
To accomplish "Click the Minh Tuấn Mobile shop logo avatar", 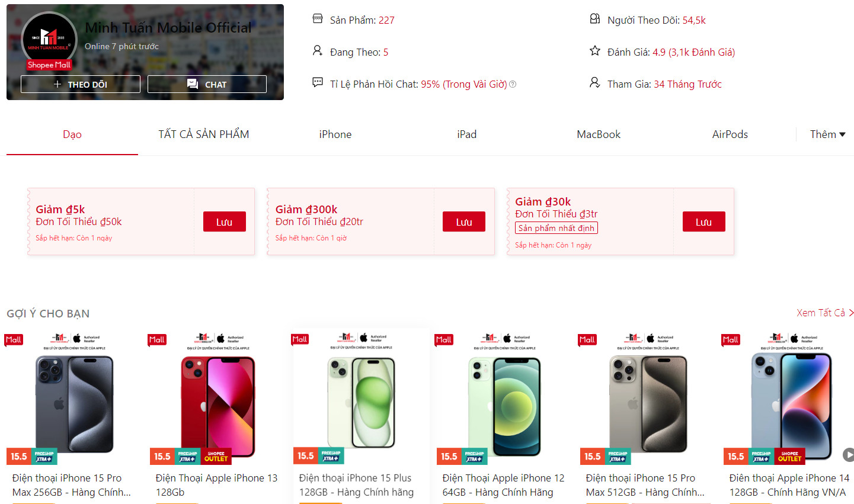I will pos(49,40).
